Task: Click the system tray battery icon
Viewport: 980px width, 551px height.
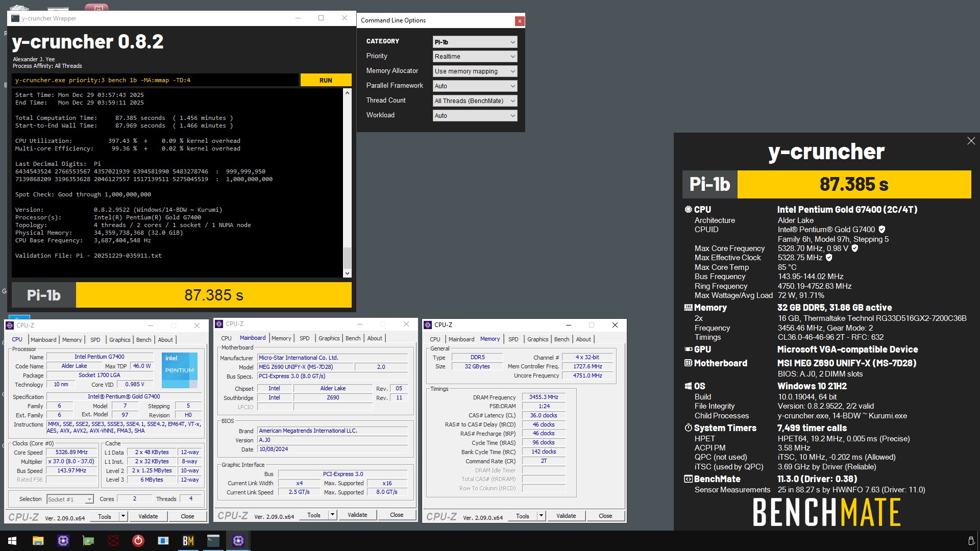Action: (x=971, y=541)
